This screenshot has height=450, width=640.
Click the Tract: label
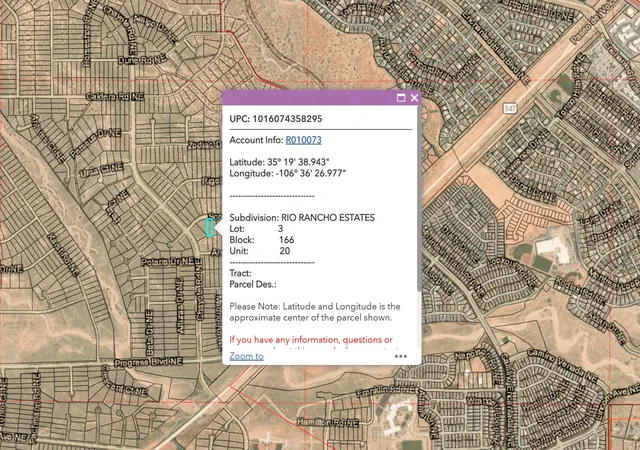pos(240,273)
